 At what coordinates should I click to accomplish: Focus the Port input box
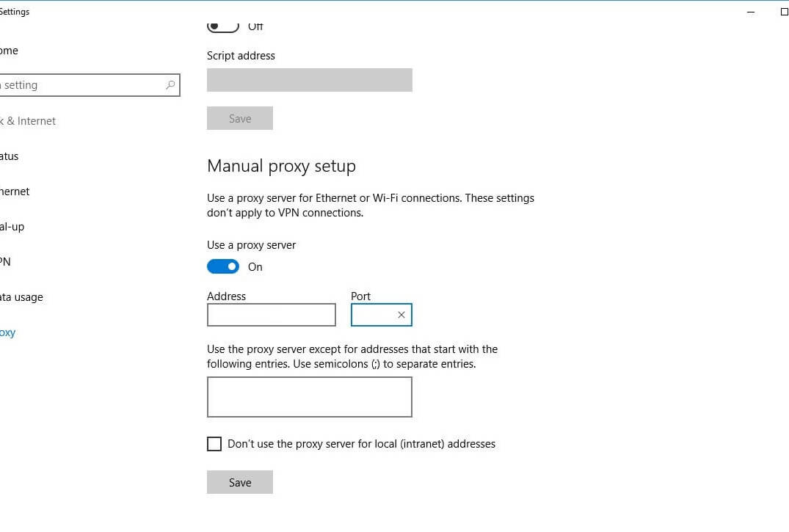(x=373, y=315)
